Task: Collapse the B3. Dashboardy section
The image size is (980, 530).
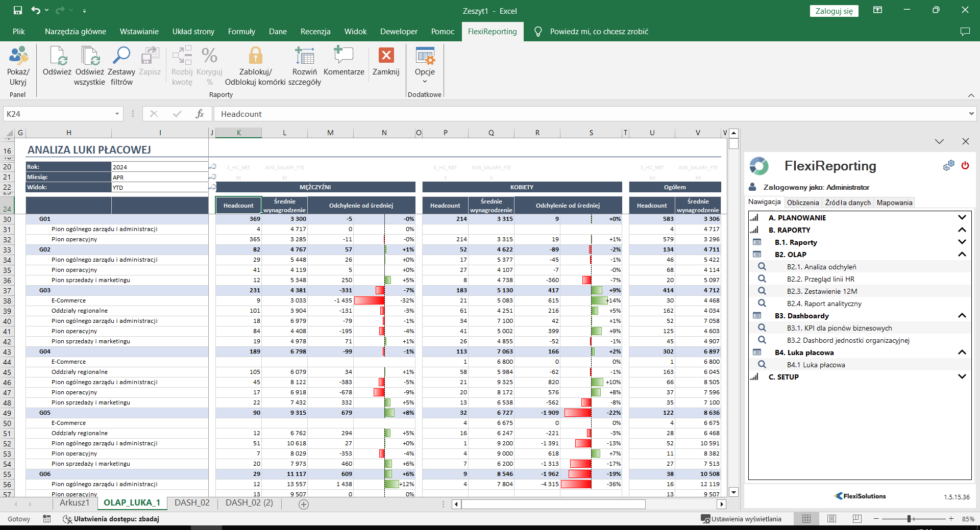Action: (x=962, y=316)
